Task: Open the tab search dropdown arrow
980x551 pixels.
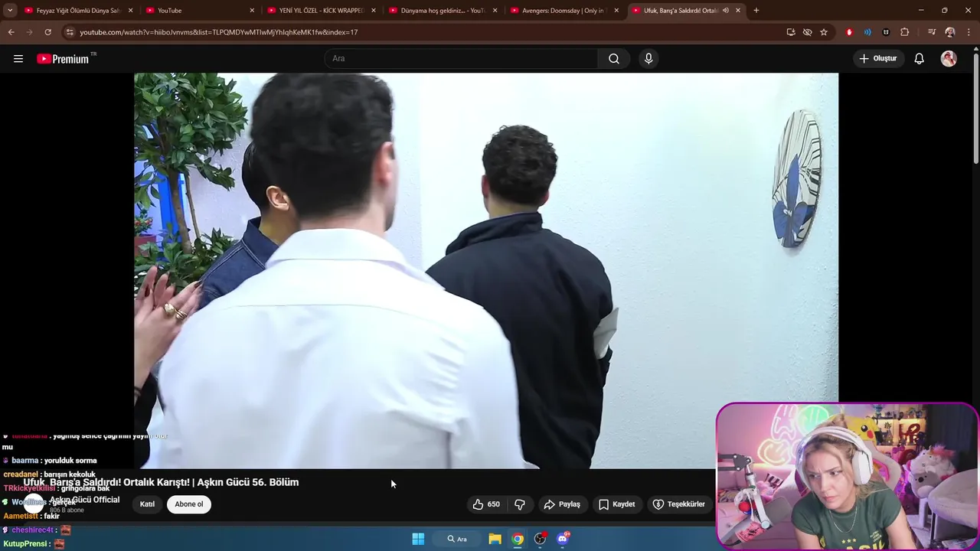Action: click(x=10, y=11)
